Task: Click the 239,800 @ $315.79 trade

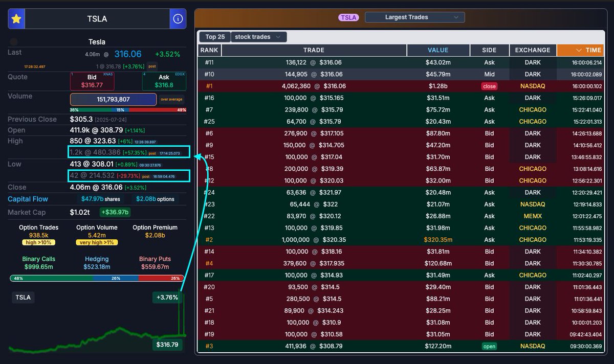Action: pyautogui.click(x=314, y=110)
